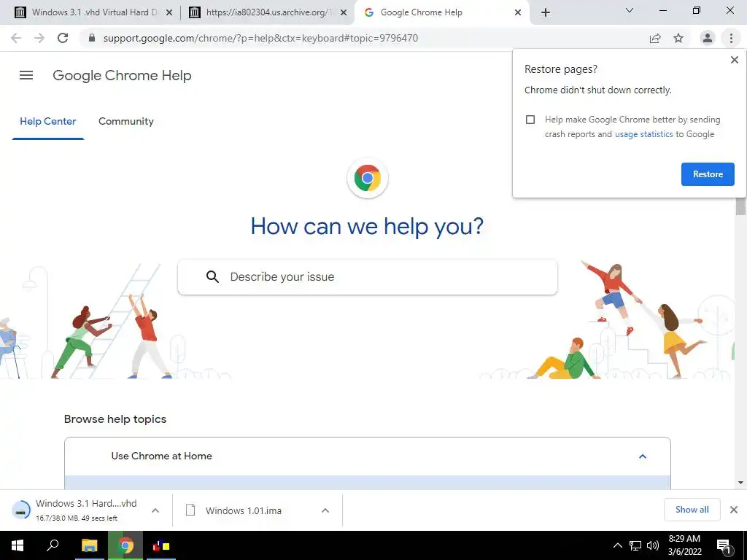Image resolution: width=747 pixels, height=560 pixels.
Task: Open options for Windows 3.1 Hard download
Action: [x=155, y=510]
